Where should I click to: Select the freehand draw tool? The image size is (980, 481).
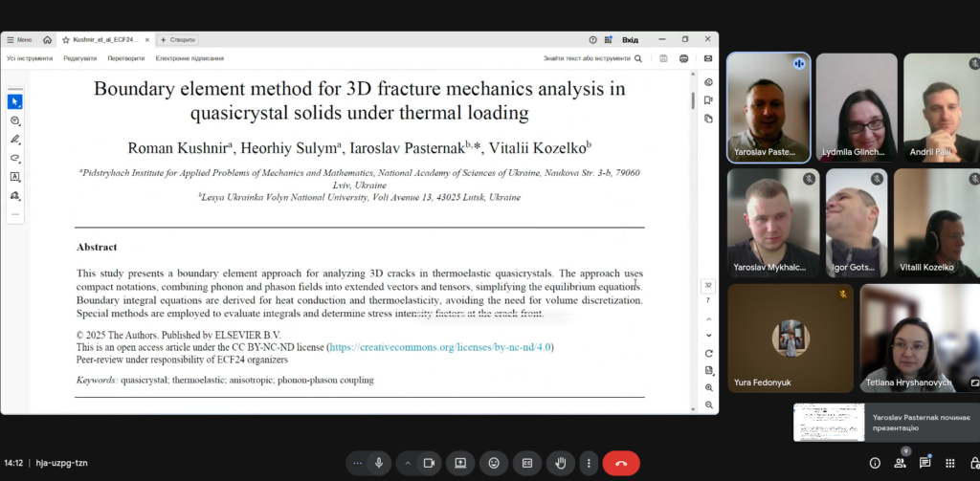(x=15, y=158)
